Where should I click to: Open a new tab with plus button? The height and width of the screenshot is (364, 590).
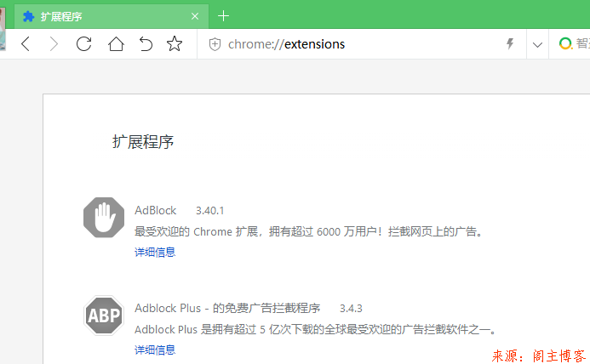click(224, 16)
